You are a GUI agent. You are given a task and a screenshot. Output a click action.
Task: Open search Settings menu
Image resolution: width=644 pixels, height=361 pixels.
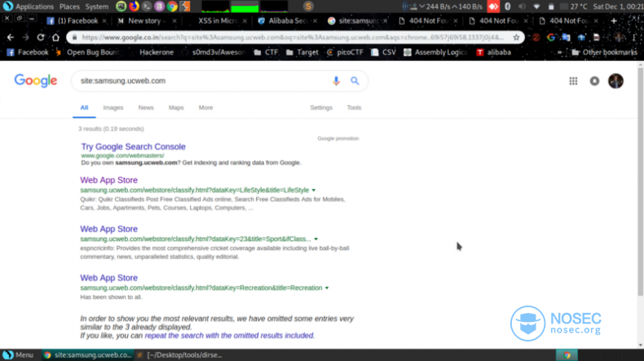point(321,108)
